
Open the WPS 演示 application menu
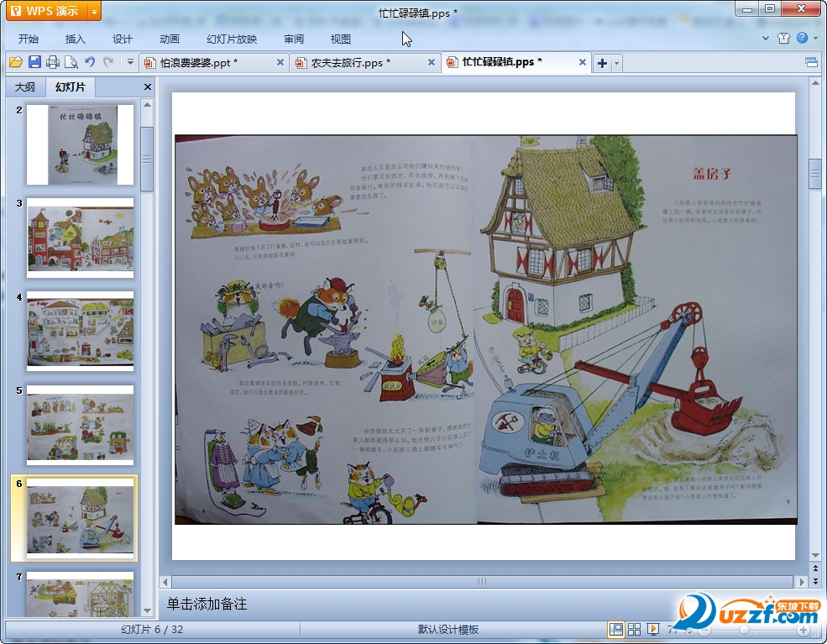click(x=46, y=11)
